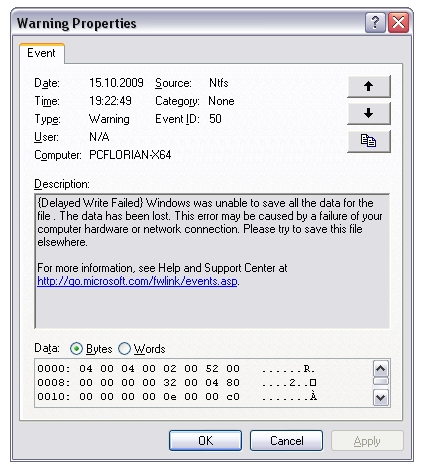Click the hex data row 0010:
The image size is (426, 471).
click(x=177, y=396)
